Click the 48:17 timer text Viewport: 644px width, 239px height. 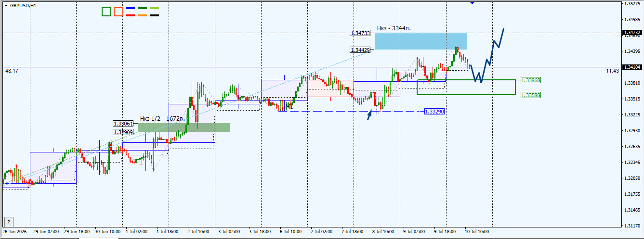coord(12,71)
